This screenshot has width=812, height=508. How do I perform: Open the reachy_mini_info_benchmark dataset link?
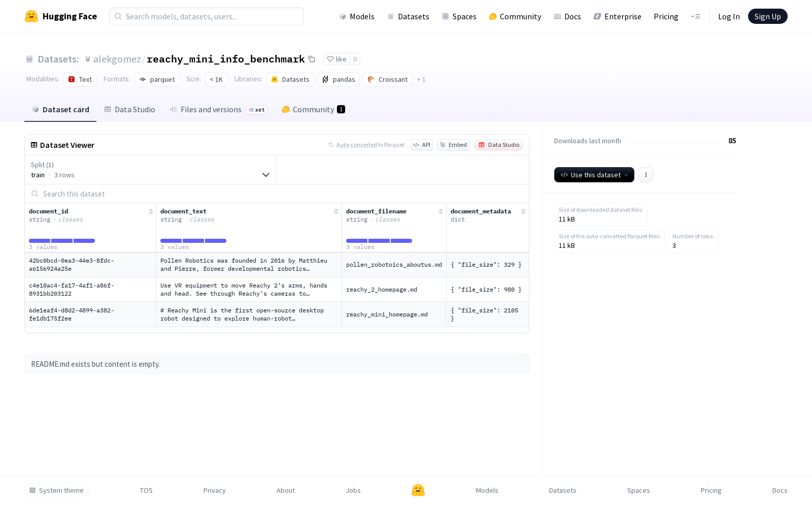point(226,59)
